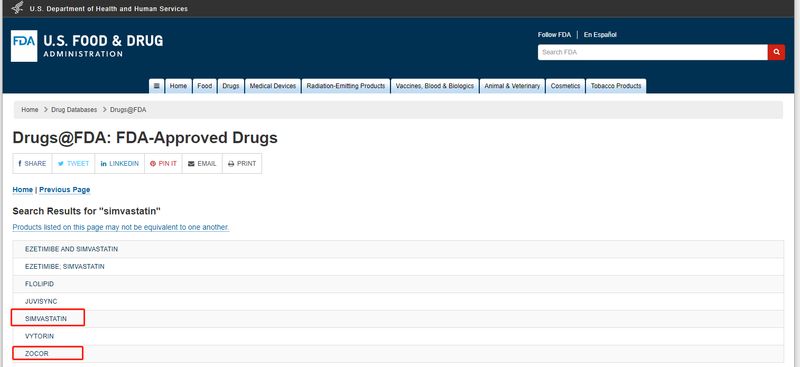Viewport: 800px width, 367px height.
Task: Open En Español link
Action: click(600, 35)
